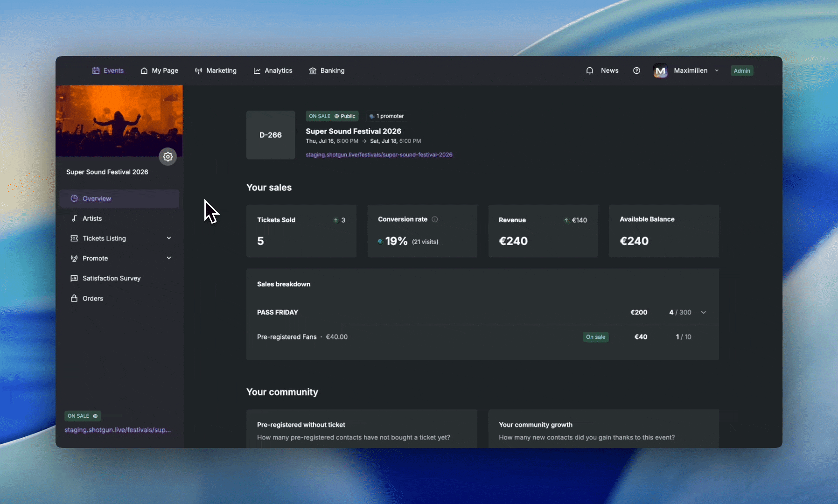Click the Overview pie chart icon
This screenshot has height=504, width=838.
pyautogui.click(x=74, y=198)
